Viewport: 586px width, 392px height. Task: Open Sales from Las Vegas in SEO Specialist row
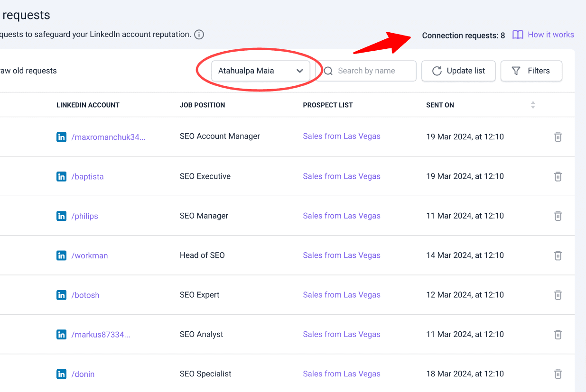(x=342, y=374)
